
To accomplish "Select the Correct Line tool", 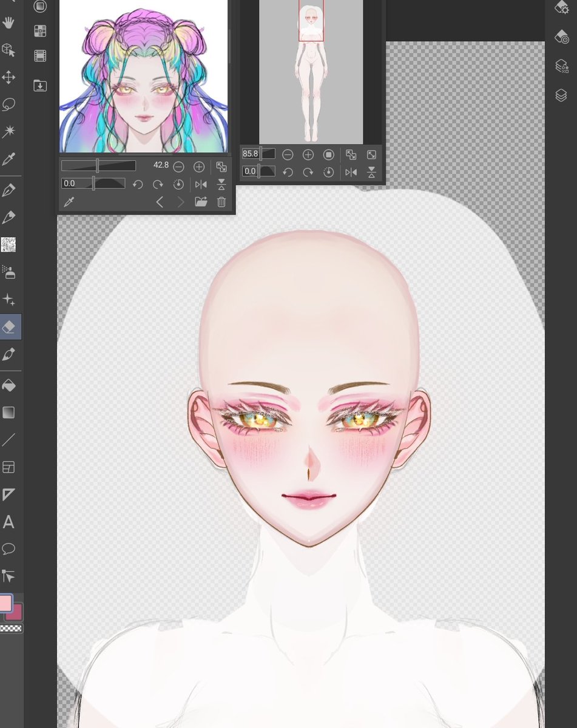I will point(8,576).
